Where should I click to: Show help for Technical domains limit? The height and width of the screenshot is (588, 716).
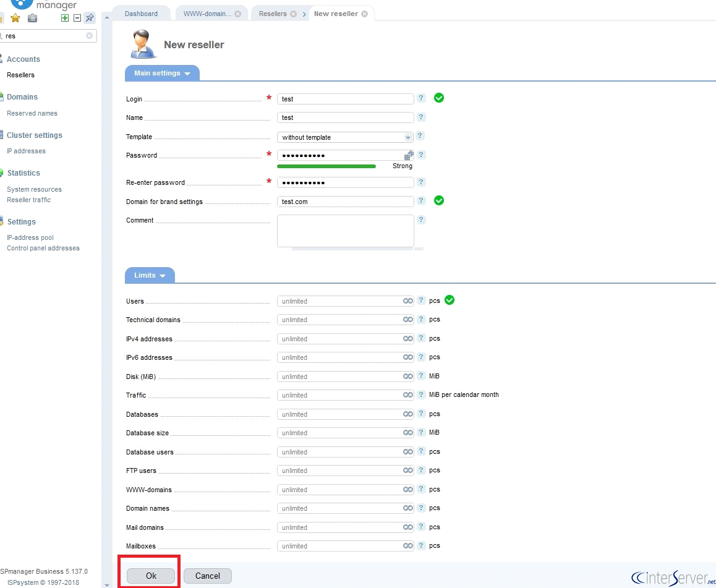[x=421, y=319]
